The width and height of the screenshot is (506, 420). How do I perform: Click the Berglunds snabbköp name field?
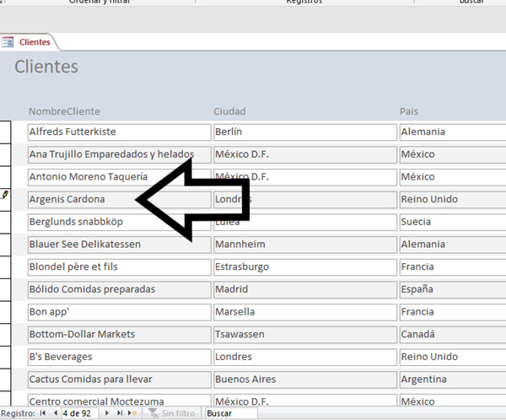point(120,222)
